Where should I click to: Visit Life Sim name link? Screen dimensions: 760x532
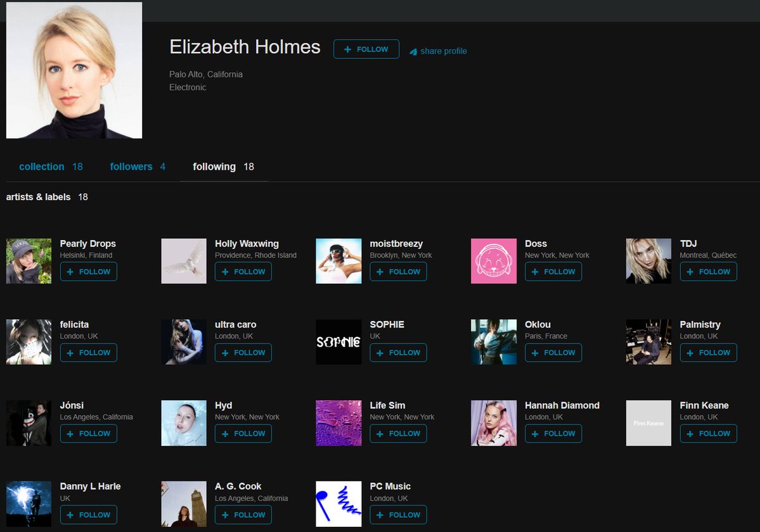pyautogui.click(x=387, y=405)
